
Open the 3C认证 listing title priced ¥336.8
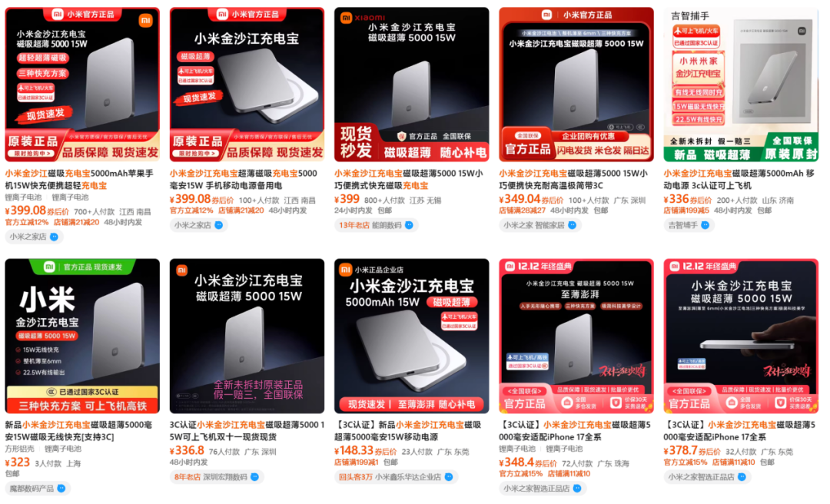click(247, 431)
